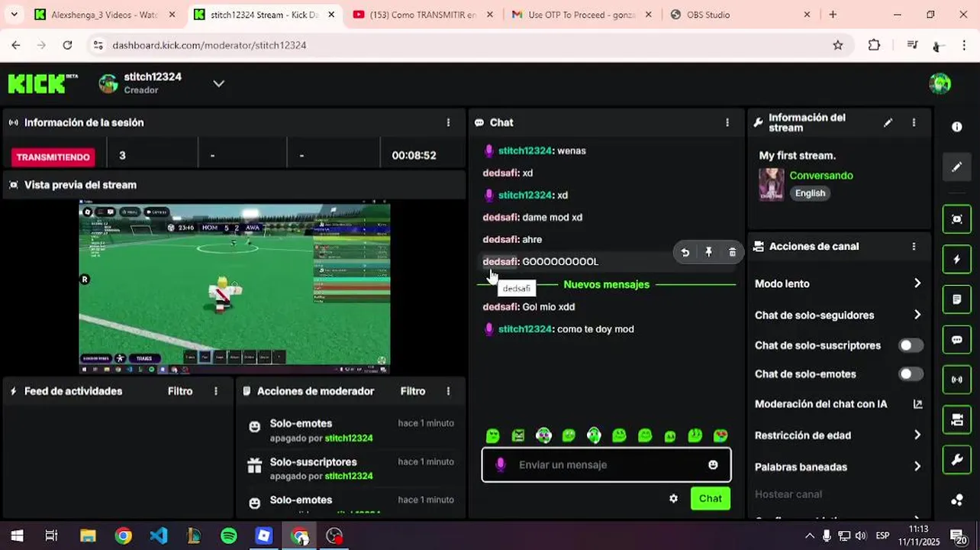
Task: Pin the GOOOOOOOOOL chat message
Action: 708,252
